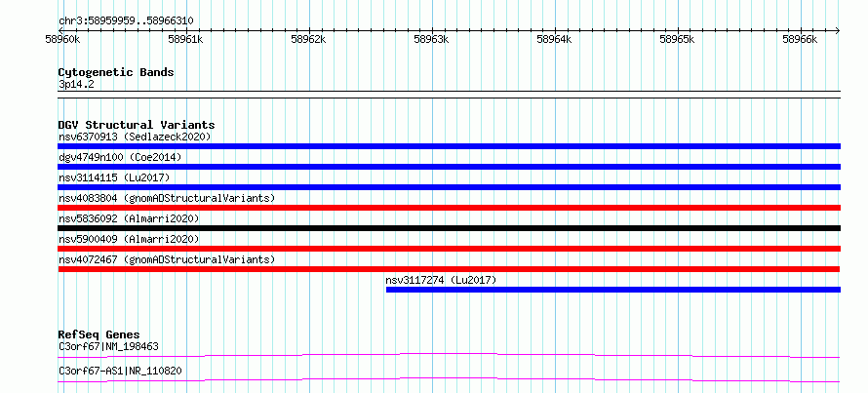
Task: Click the nsv6370913 (Sedlazeck2020) variant label
Action: (135, 137)
